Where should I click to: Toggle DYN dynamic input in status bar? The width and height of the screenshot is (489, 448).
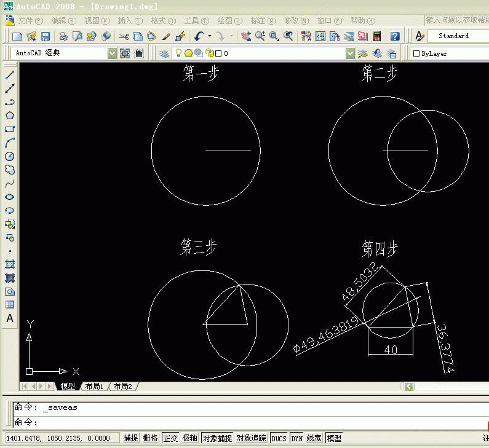click(296, 438)
